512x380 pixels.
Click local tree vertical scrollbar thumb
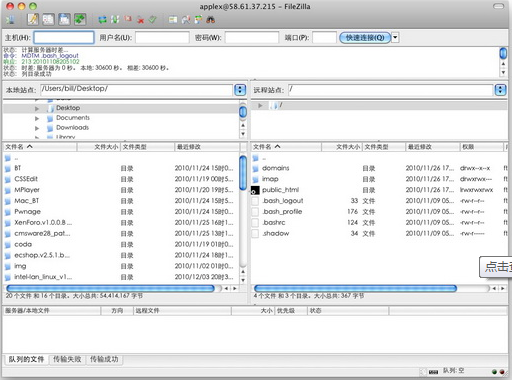pyautogui.click(x=243, y=112)
